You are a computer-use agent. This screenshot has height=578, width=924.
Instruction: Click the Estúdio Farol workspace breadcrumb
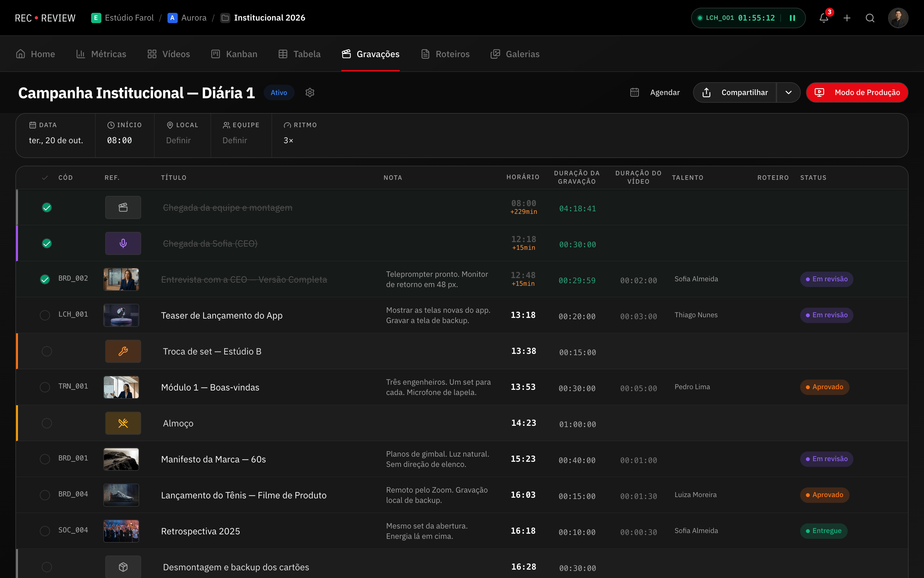[x=123, y=18]
